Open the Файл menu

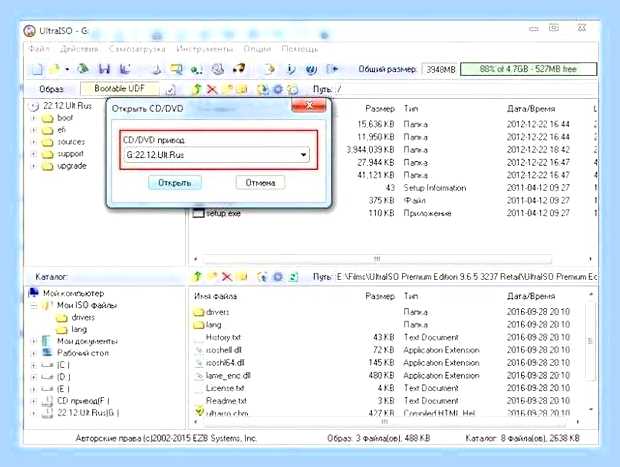(39, 49)
